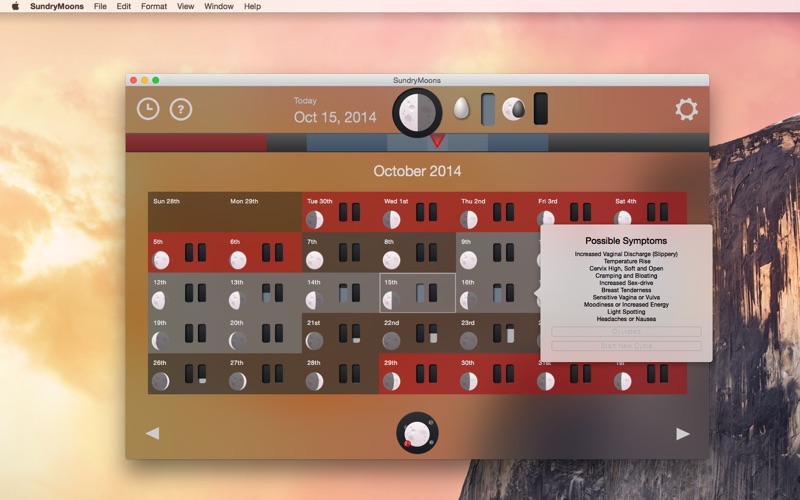Click the moon icon on the 6th

tap(238, 260)
